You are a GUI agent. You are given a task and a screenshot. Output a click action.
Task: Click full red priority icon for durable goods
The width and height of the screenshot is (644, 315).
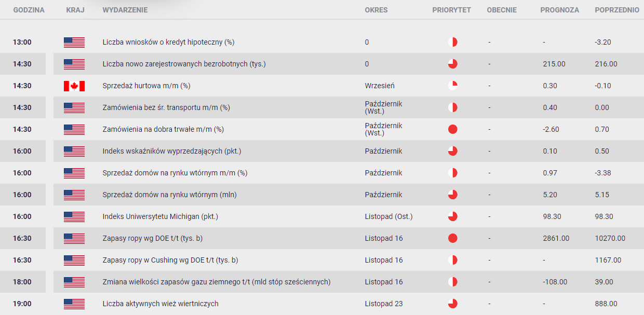point(452,129)
